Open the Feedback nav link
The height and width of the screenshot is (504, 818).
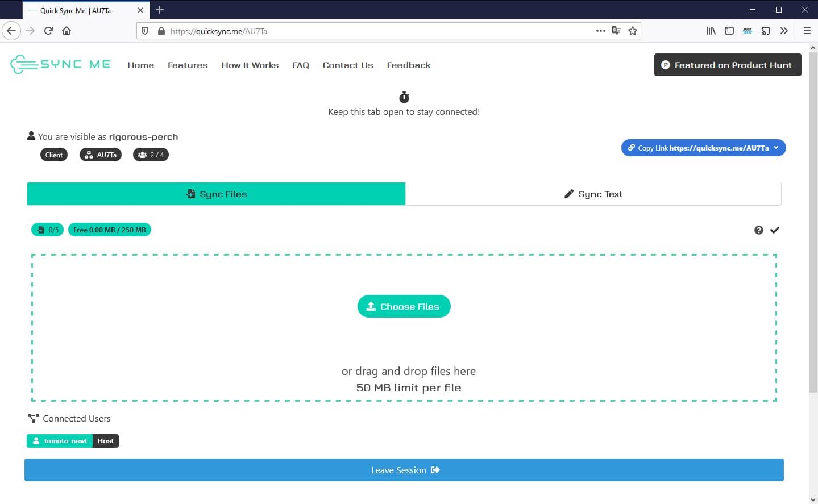409,65
